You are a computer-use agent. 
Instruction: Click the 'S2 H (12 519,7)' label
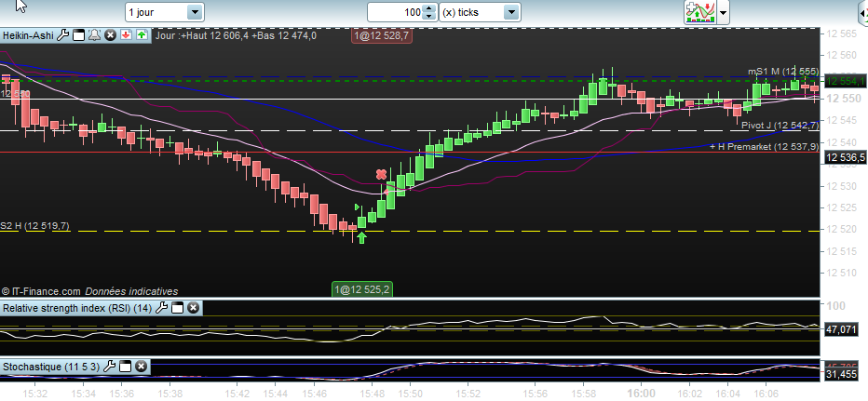34,226
